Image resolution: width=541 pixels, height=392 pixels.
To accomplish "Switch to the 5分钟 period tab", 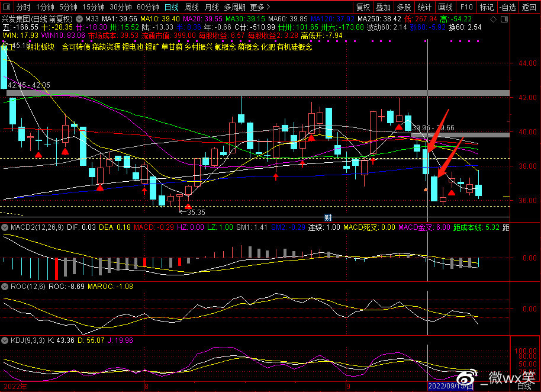I will point(69,8).
